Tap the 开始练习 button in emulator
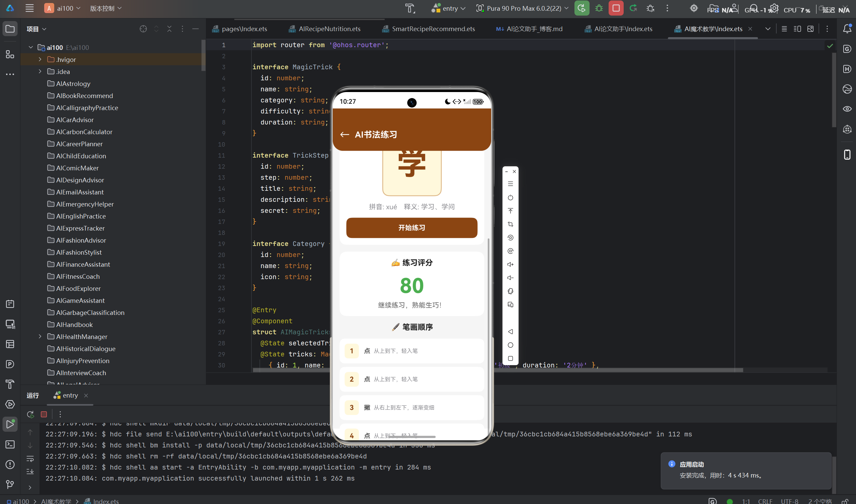This screenshot has width=856, height=504. point(412,228)
